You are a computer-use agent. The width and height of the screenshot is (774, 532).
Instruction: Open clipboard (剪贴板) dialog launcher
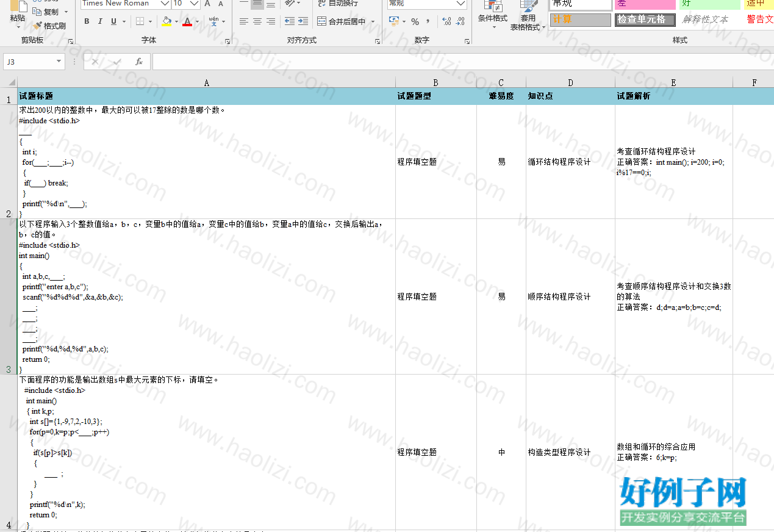click(x=71, y=41)
